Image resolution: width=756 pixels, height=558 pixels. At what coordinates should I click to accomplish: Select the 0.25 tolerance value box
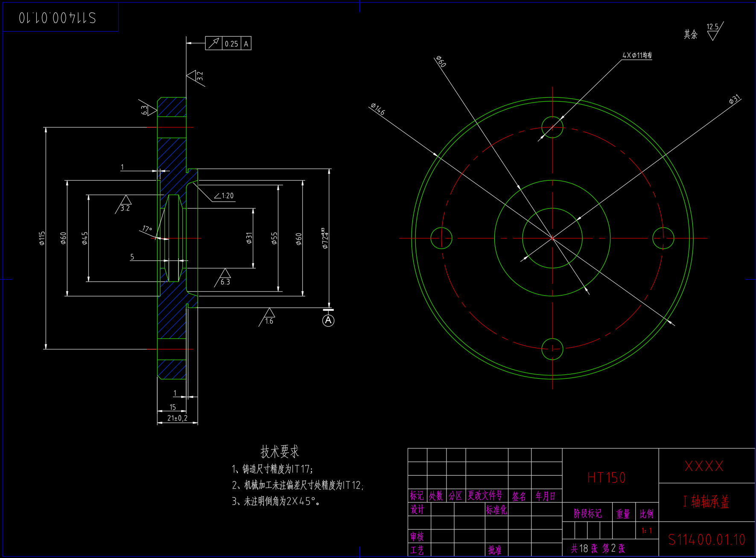231,44
